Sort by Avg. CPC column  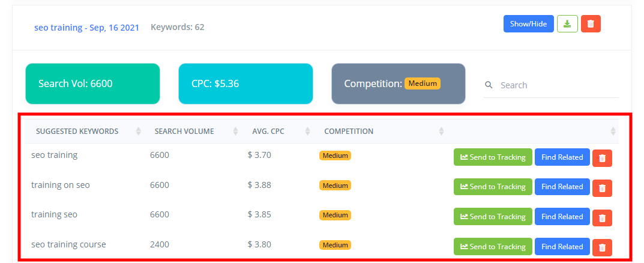point(308,131)
